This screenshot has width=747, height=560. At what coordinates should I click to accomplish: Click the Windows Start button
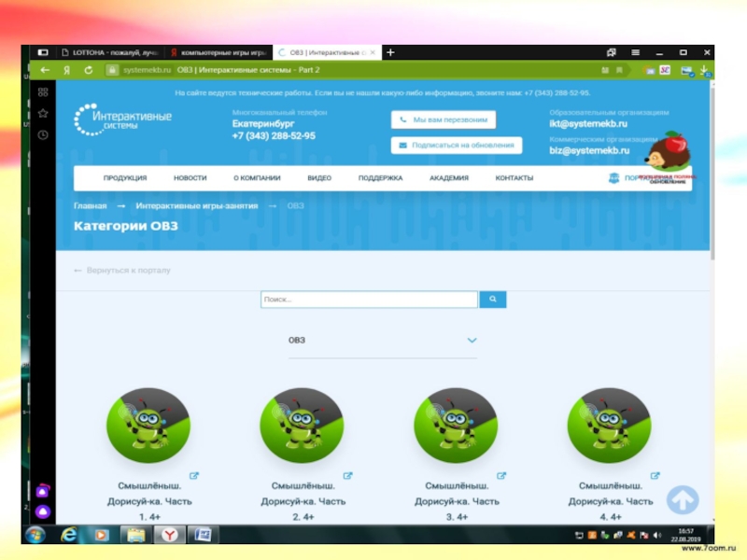pyautogui.click(x=35, y=535)
